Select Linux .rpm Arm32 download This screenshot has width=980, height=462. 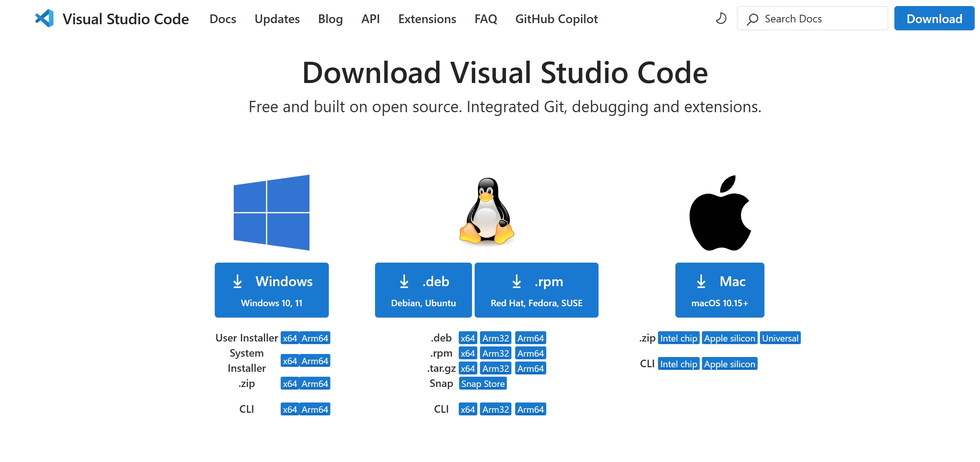pos(495,353)
